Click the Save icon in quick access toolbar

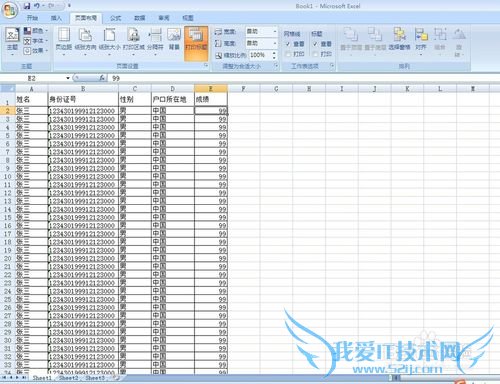coord(27,6)
